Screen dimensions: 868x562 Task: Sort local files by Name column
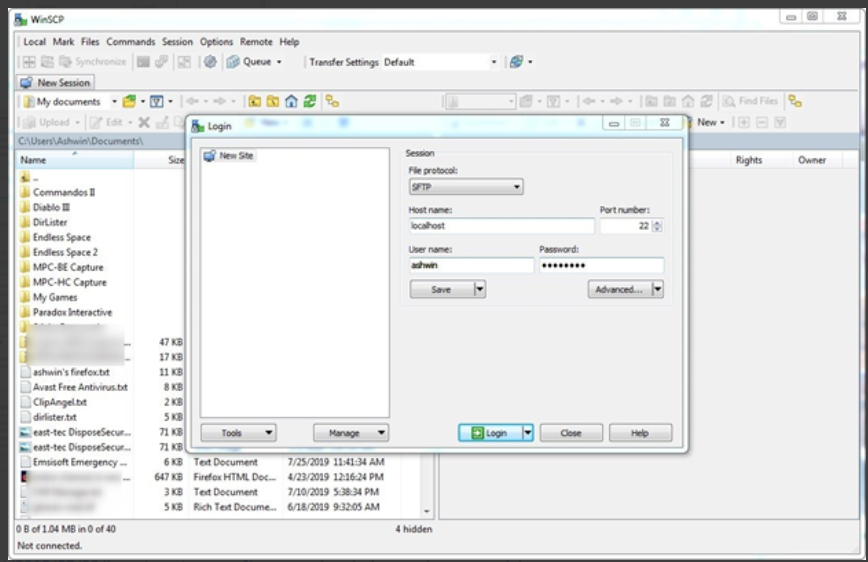click(x=75, y=160)
